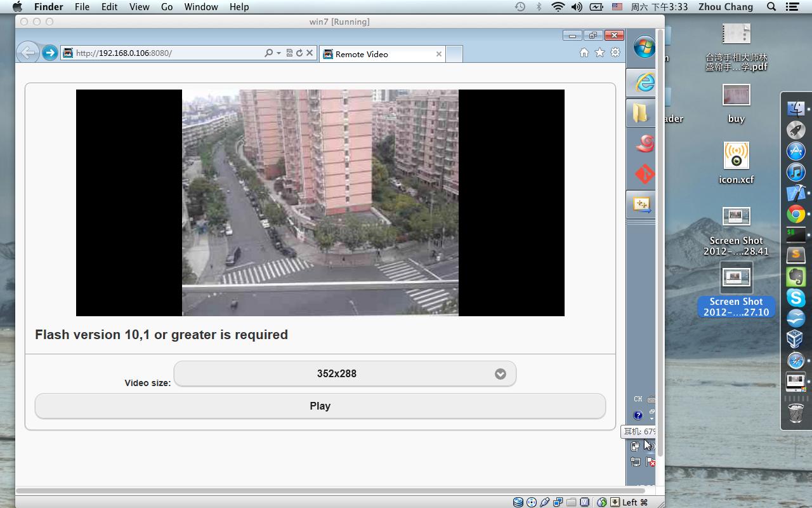Open Internet Explorer on the Windows taskbar

pos(644,82)
